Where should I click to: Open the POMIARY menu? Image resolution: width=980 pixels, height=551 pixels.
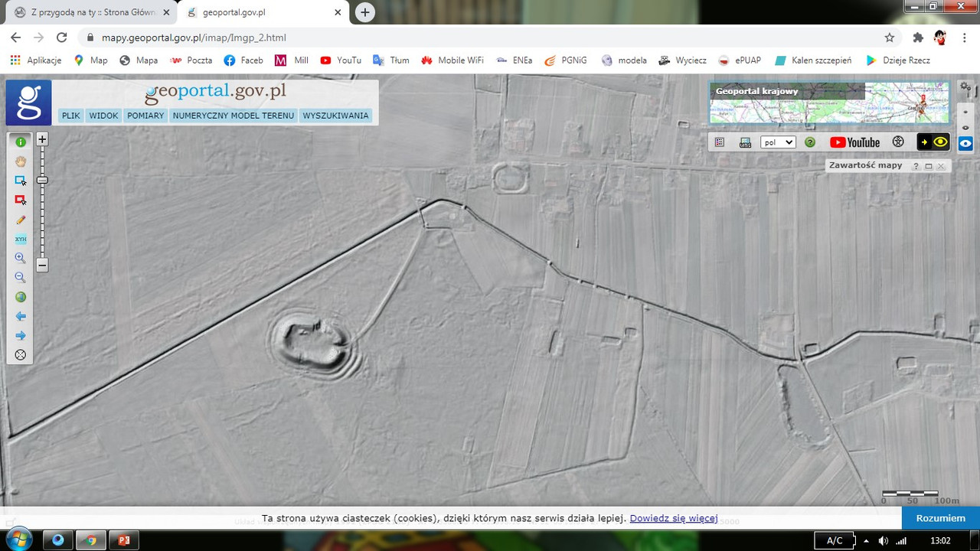[x=145, y=116]
